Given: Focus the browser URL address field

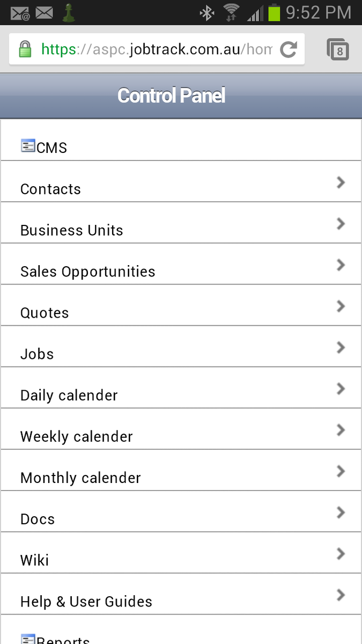Looking at the screenshot, I should click(x=156, y=50).
